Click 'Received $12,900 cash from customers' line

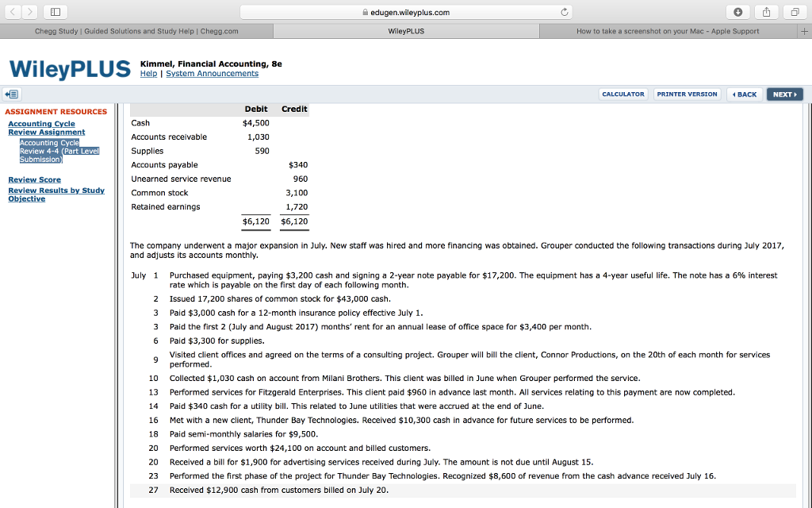[278, 491]
